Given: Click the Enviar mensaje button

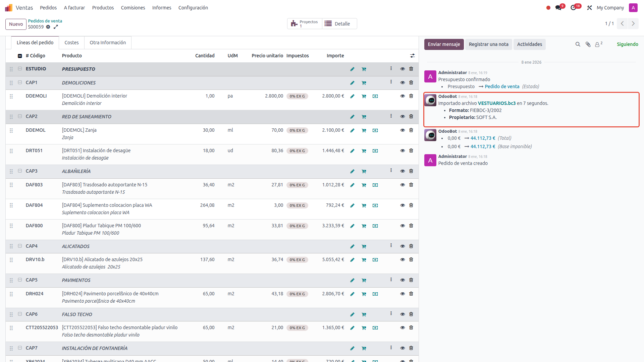Looking at the screenshot, I should [444, 44].
